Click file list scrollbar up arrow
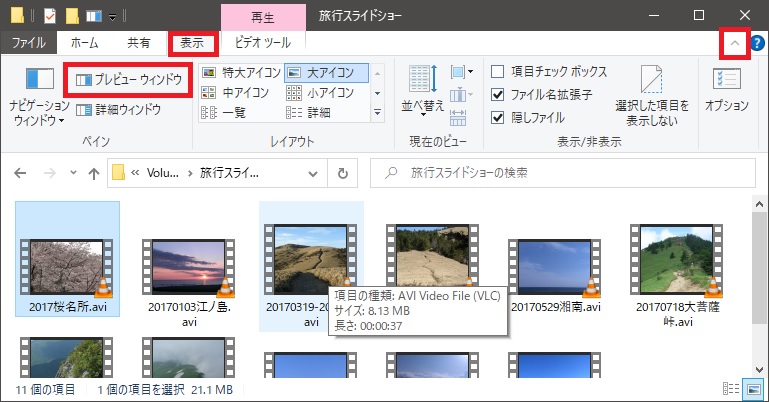 tap(760, 204)
